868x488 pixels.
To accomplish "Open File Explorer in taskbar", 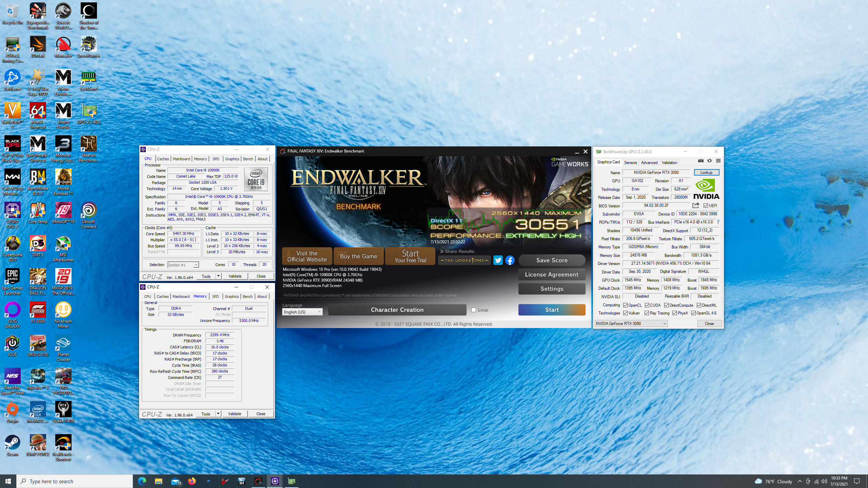I will coord(158,481).
